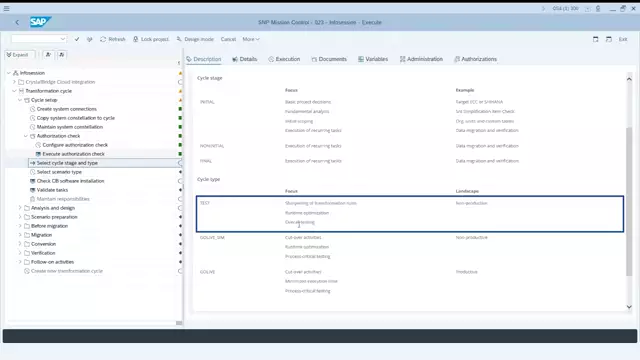Click the second person icon beside Expand
The height and width of the screenshot is (360, 640).
point(62,55)
